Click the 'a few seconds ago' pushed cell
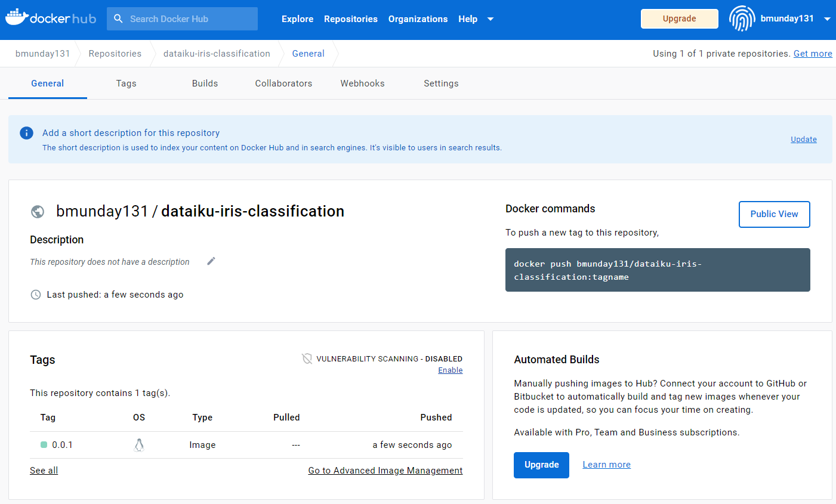The width and height of the screenshot is (836, 504). pos(412,445)
